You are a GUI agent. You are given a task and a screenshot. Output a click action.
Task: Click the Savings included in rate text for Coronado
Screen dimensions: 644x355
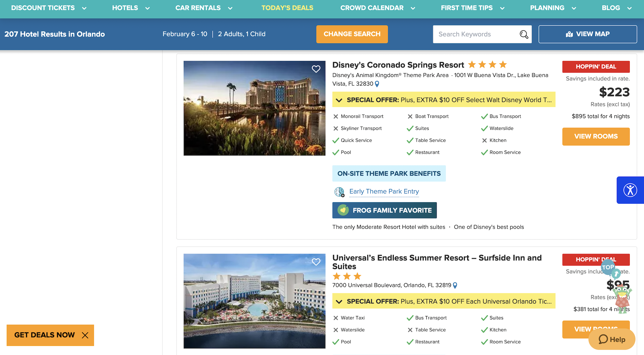(598, 79)
